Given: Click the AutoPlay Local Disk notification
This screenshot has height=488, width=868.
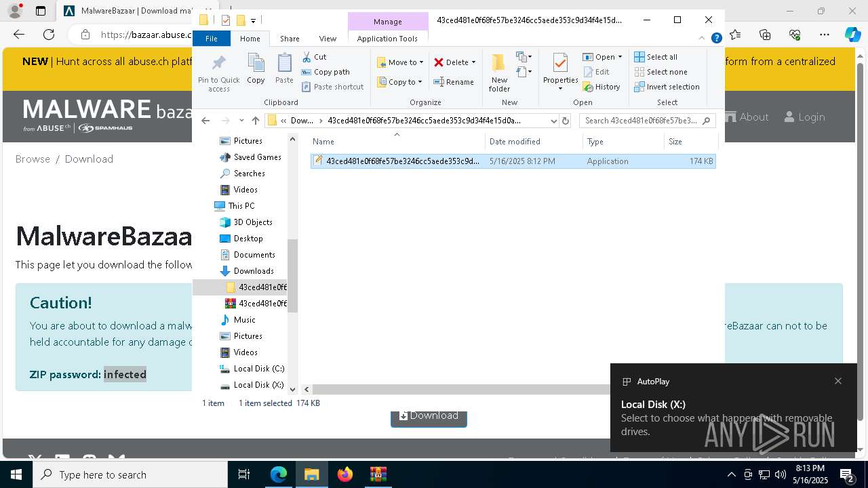Looking at the screenshot, I should [x=733, y=407].
